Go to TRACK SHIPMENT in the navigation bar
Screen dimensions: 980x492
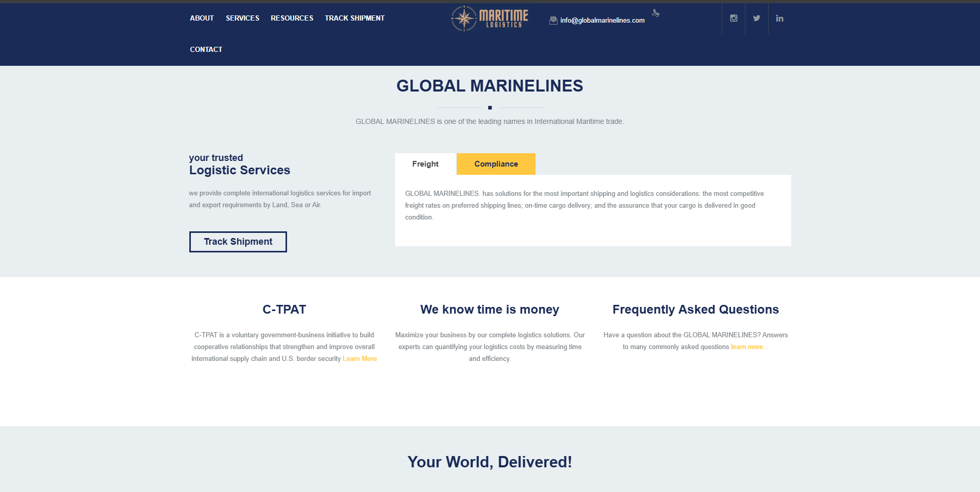tap(354, 18)
